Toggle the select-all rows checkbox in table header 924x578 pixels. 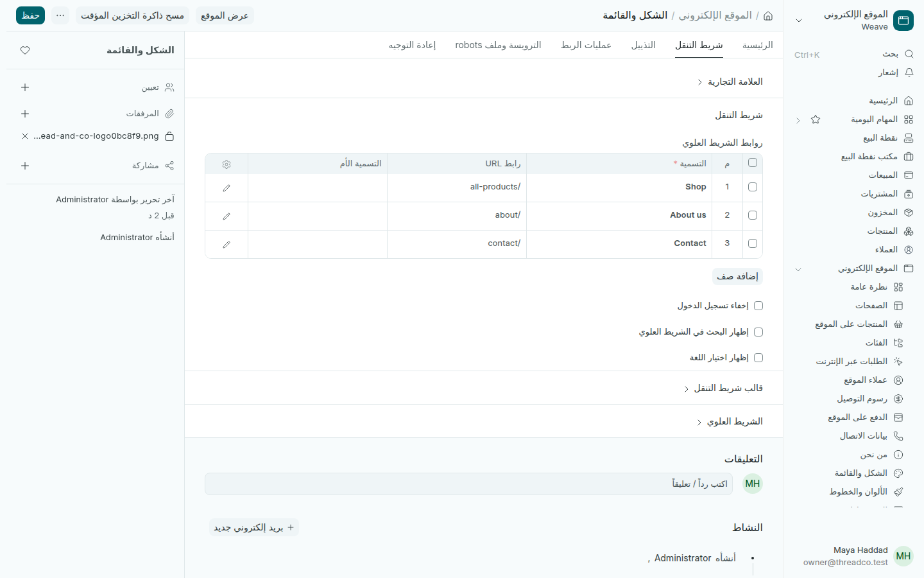tap(753, 163)
